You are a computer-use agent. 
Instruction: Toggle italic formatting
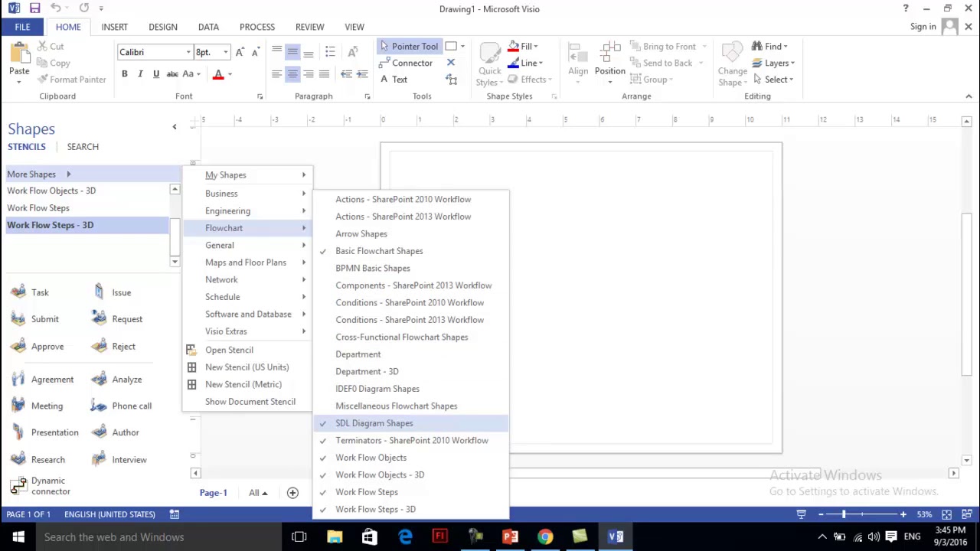coord(140,74)
